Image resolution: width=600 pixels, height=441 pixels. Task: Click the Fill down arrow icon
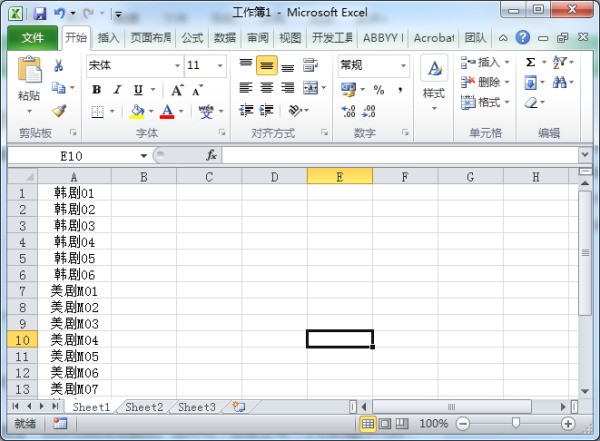point(530,82)
